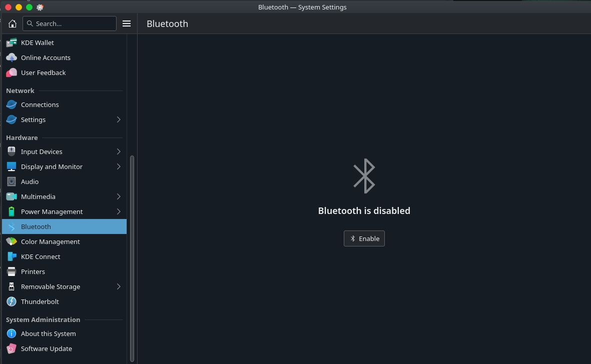Screen dimensions: 591x364
Task: Click the KDE Wallet icon
Action: click(x=12, y=42)
